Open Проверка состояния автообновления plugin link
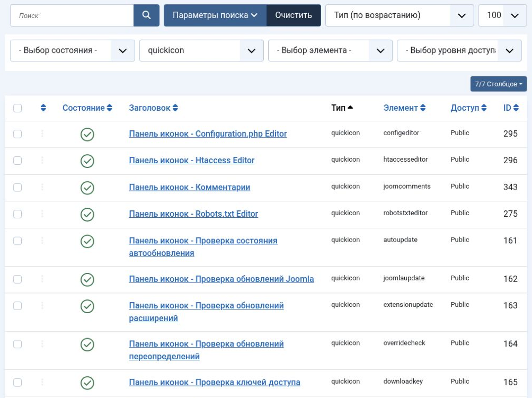This screenshot has height=398, width=532. pos(203,246)
